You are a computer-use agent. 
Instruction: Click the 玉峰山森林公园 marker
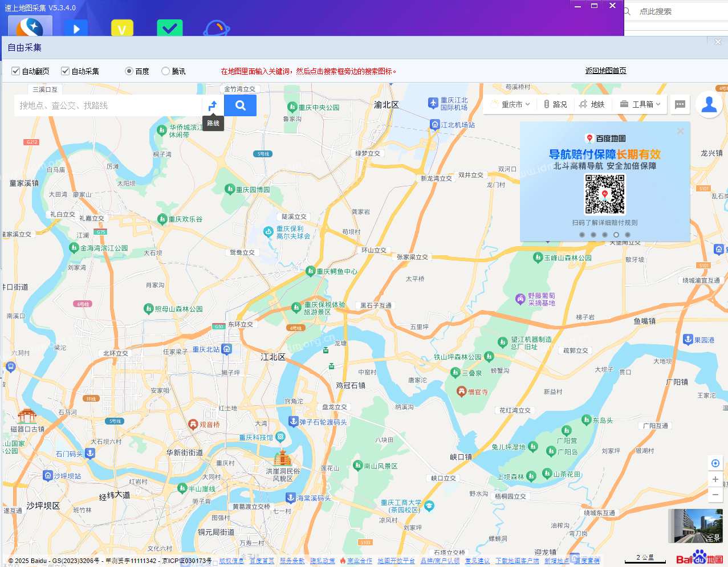point(538,258)
